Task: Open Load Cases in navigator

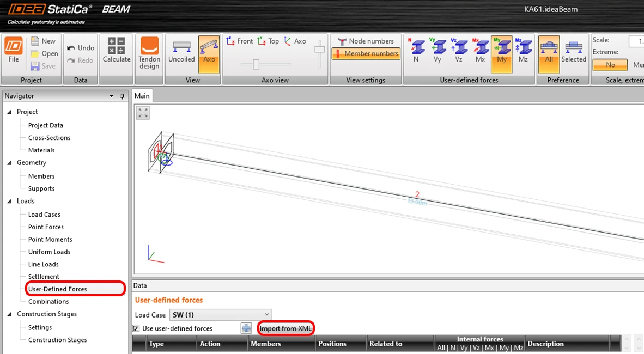Action: coord(44,215)
